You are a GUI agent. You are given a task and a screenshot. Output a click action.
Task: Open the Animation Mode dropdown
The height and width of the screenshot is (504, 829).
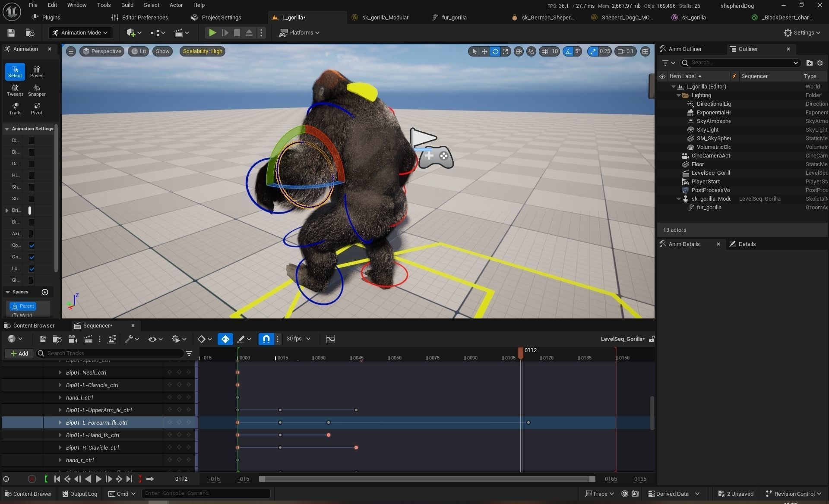pyautogui.click(x=80, y=33)
